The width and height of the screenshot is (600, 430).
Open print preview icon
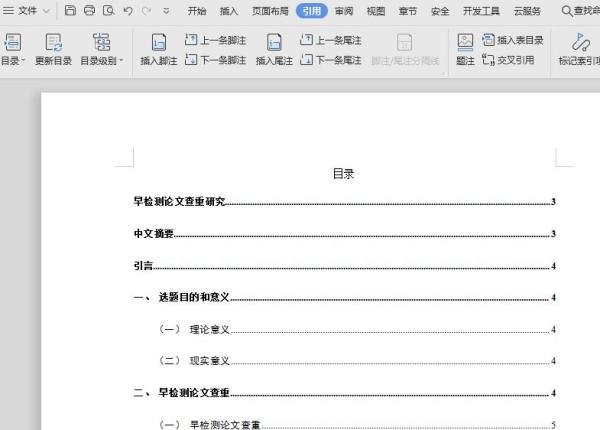[x=109, y=10]
